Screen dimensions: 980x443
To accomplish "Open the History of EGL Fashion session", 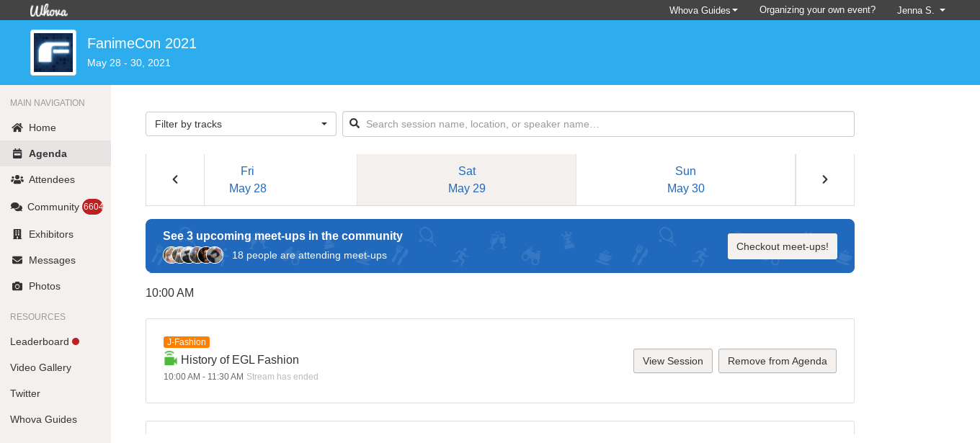I will (240, 359).
